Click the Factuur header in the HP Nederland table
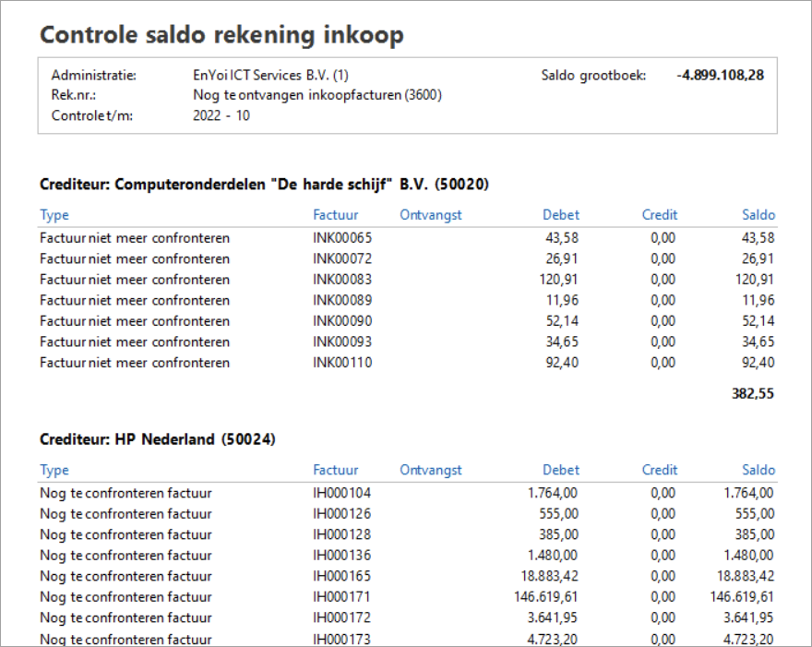The image size is (812, 647). tap(335, 470)
